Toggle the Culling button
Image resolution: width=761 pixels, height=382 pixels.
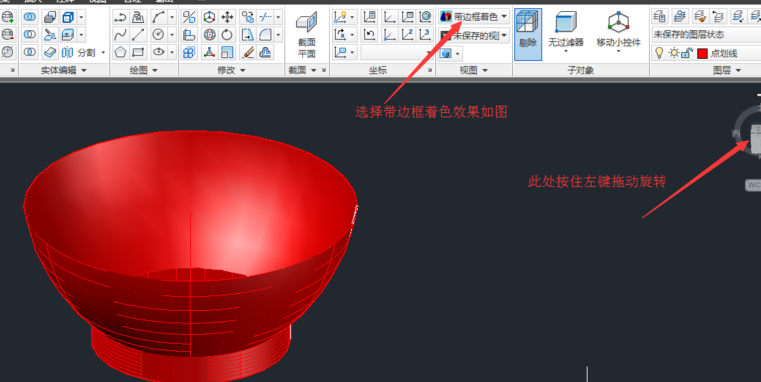coord(528,34)
